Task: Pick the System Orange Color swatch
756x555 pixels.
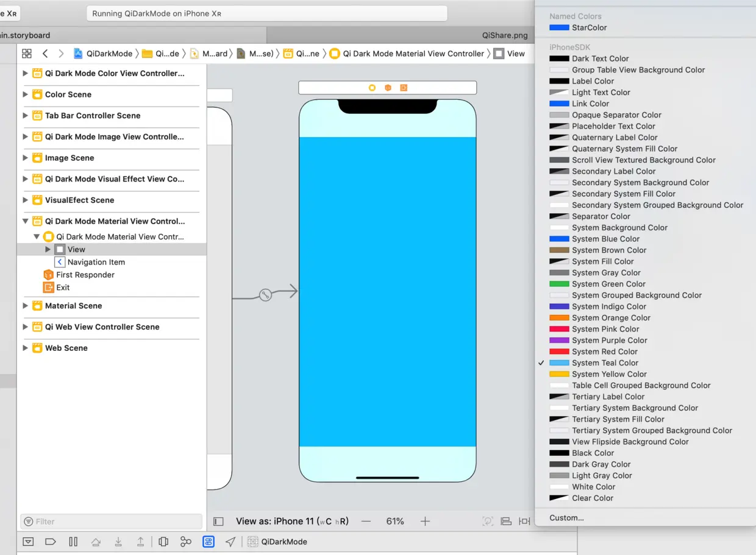Action: (559, 318)
